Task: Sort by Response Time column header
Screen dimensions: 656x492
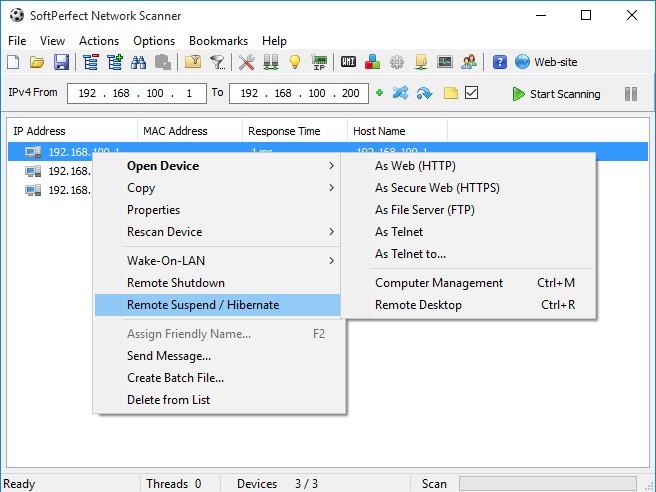Action: click(x=295, y=131)
